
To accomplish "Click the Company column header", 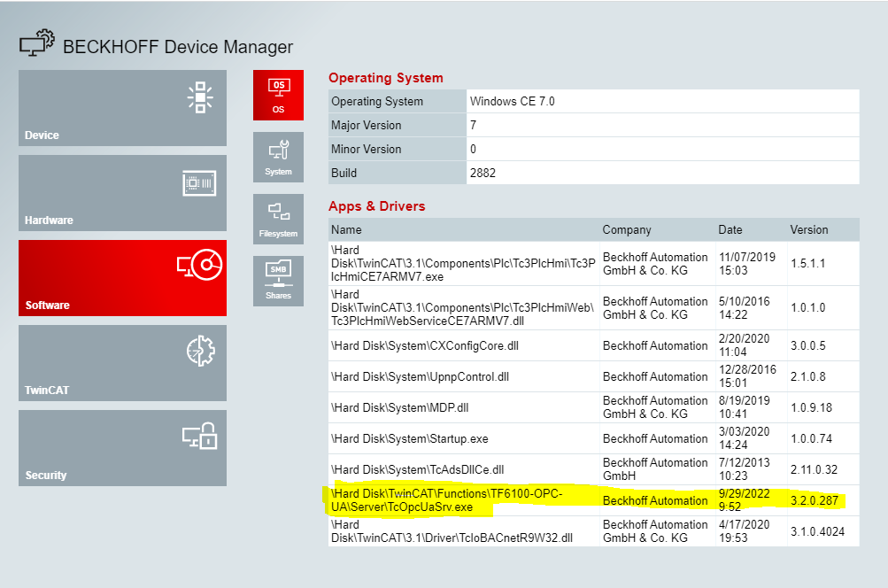I will [x=627, y=229].
